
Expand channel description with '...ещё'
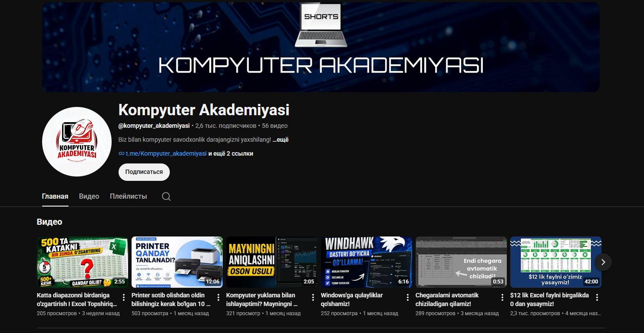[x=281, y=140]
